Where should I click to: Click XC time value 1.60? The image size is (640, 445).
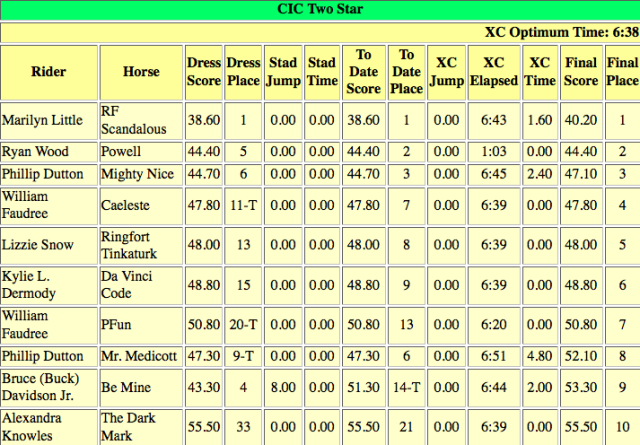point(540,120)
